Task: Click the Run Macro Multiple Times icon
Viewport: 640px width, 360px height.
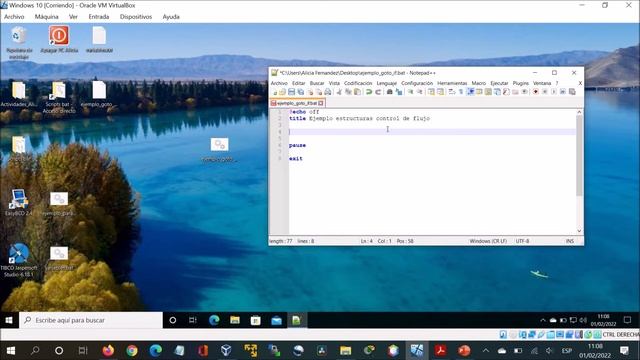Action: pos(562,92)
